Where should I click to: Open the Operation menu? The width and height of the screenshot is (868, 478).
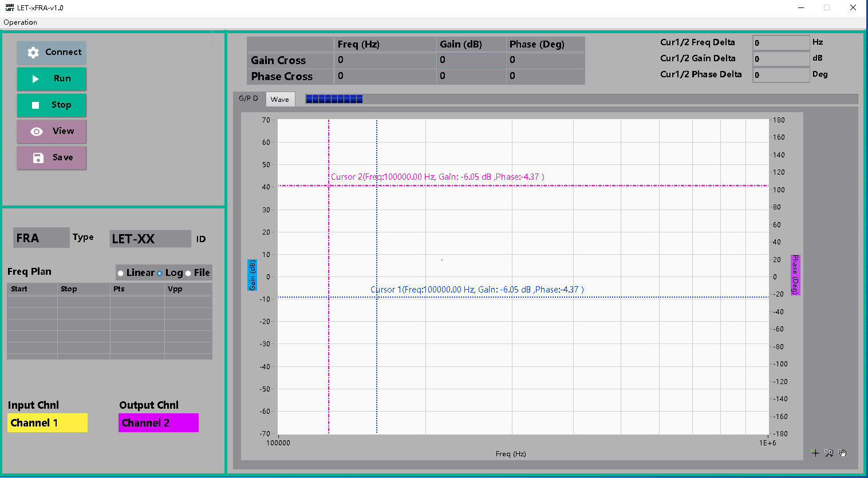point(20,22)
